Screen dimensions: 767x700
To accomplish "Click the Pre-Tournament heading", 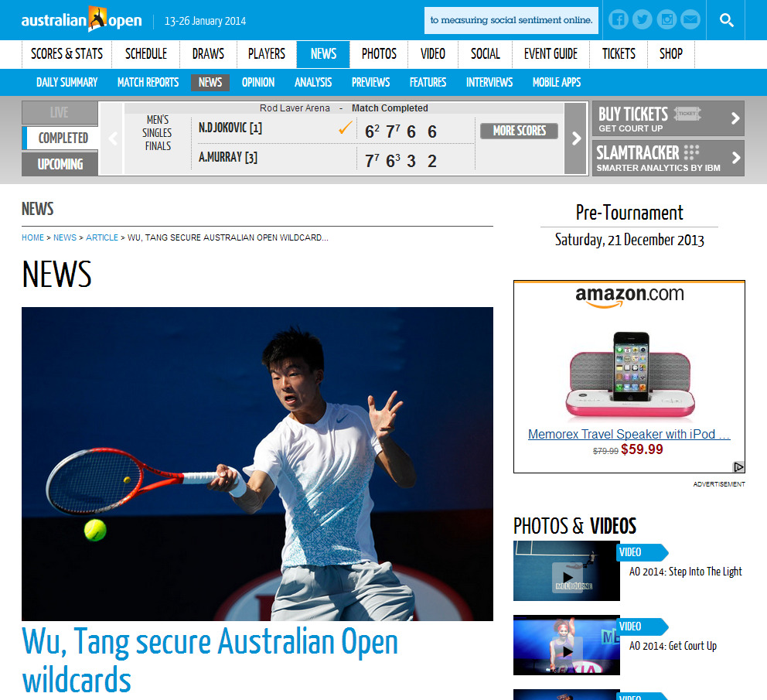I will 629,213.
